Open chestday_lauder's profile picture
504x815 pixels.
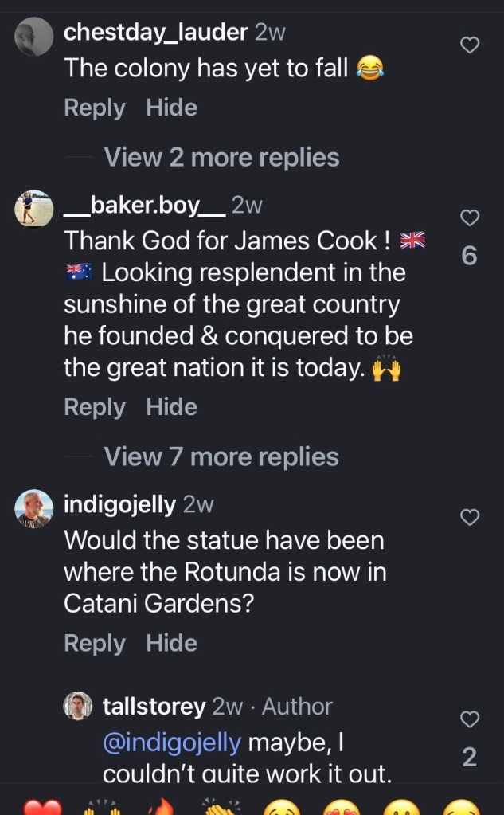[x=34, y=37]
